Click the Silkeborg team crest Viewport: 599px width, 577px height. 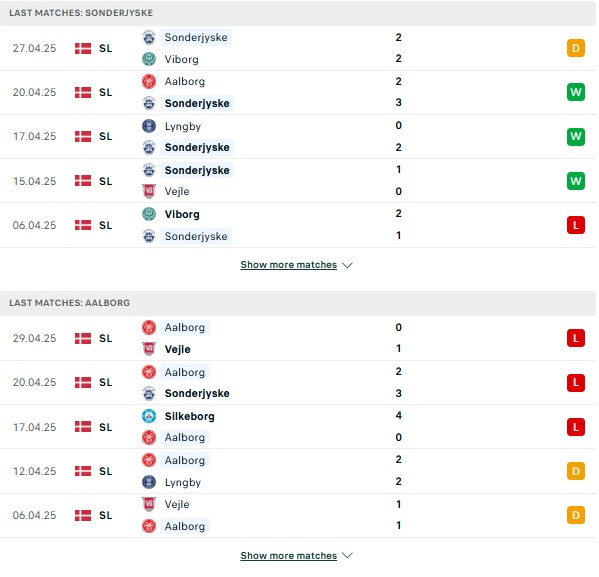coord(149,416)
